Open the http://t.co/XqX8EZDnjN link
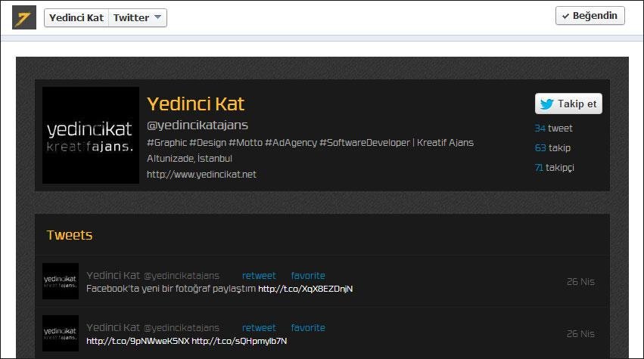The width and height of the screenshot is (644, 359). tap(305, 289)
